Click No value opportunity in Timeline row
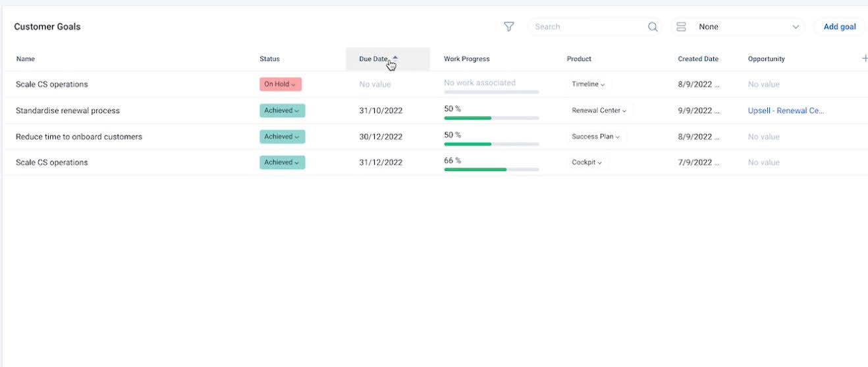The height and width of the screenshot is (367, 868). 764,84
